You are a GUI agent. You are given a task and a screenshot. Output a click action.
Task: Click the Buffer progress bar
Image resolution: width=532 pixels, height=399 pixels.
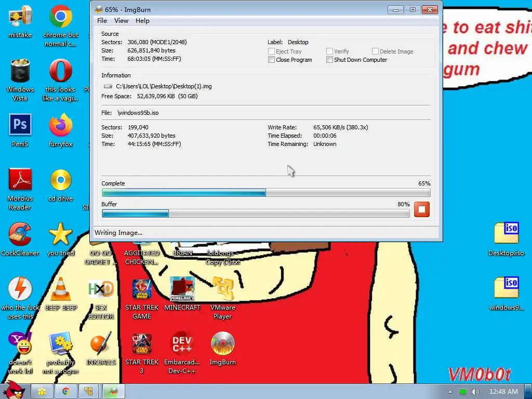click(x=256, y=214)
